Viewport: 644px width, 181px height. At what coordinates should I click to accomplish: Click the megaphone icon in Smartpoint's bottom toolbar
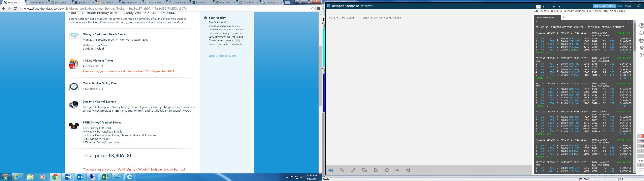pos(331,170)
